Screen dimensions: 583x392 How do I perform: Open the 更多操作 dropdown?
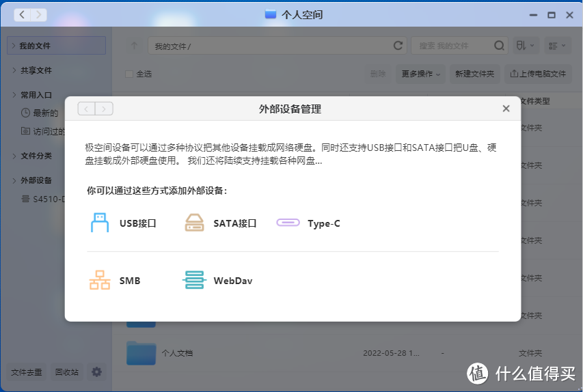click(420, 74)
